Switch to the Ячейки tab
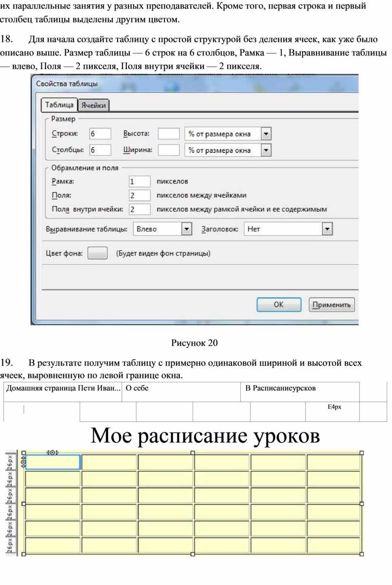Image resolution: width=392 pixels, height=585 pixels. (x=94, y=105)
